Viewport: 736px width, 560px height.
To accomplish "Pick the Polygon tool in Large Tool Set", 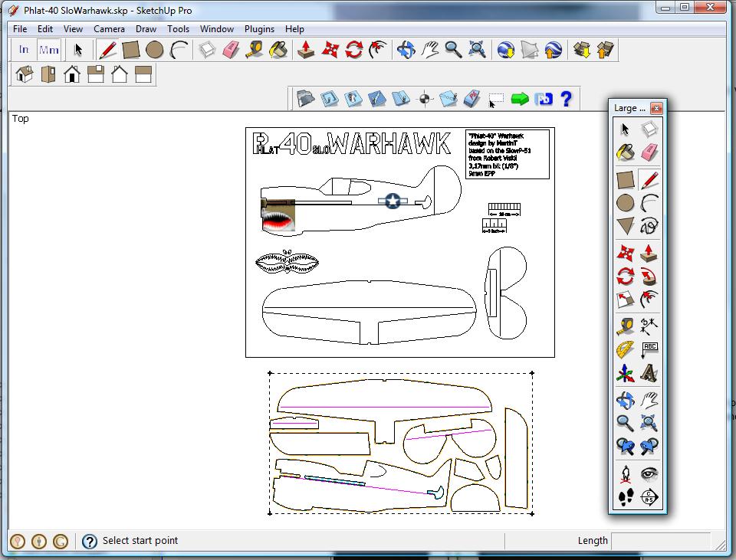I will (x=626, y=226).
